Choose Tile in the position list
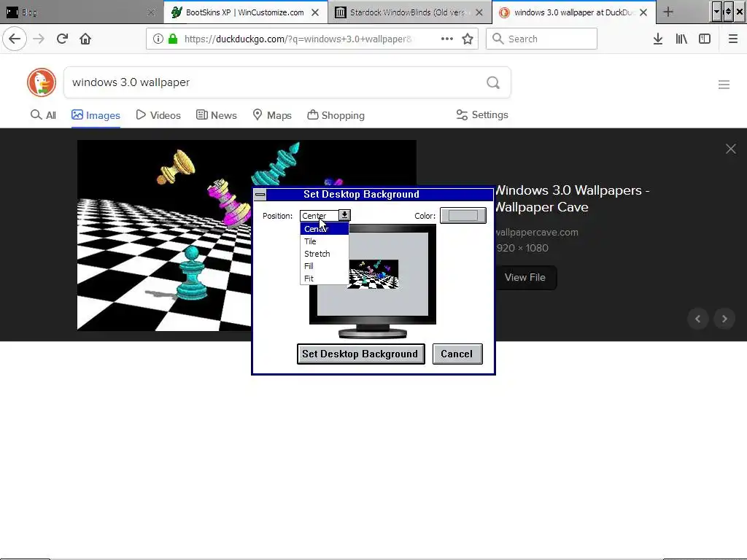The image size is (747, 560). [325, 241]
